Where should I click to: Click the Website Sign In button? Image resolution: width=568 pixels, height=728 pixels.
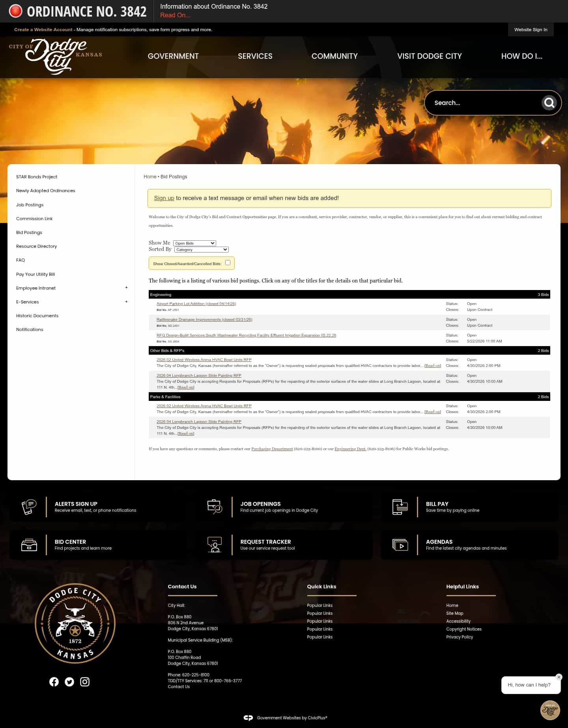point(531,30)
